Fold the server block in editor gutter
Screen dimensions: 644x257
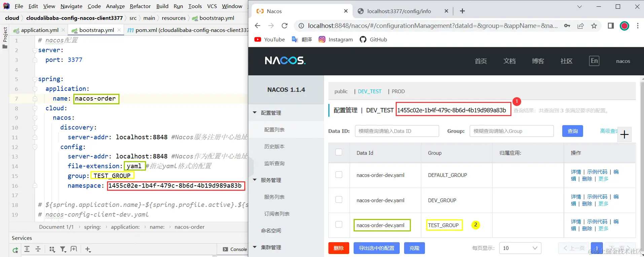pos(35,50)
